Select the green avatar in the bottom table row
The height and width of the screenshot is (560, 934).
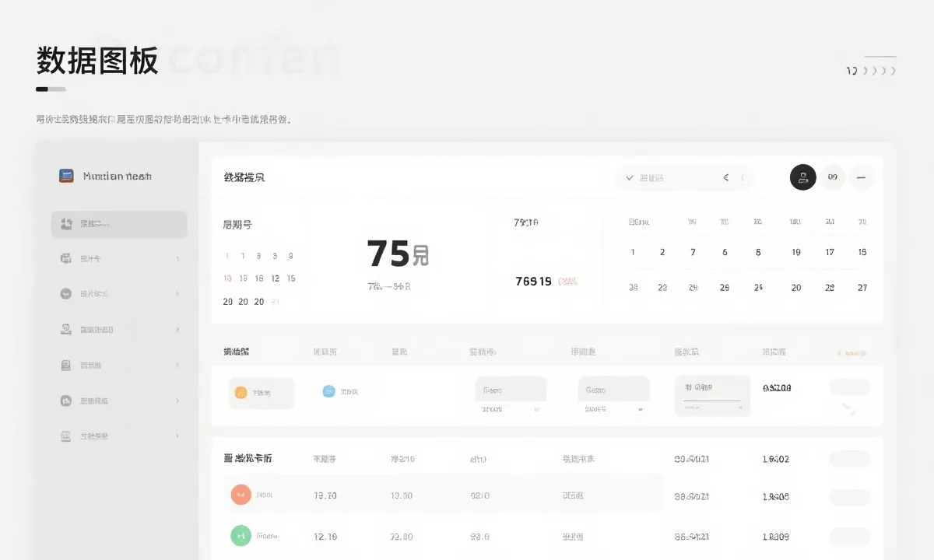coord(241,536)
